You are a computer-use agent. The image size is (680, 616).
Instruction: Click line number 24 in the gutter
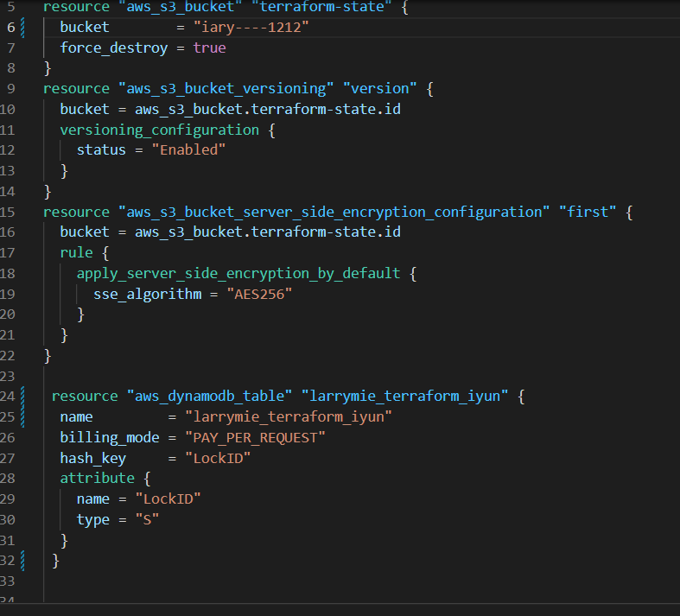tap(8, 397)
